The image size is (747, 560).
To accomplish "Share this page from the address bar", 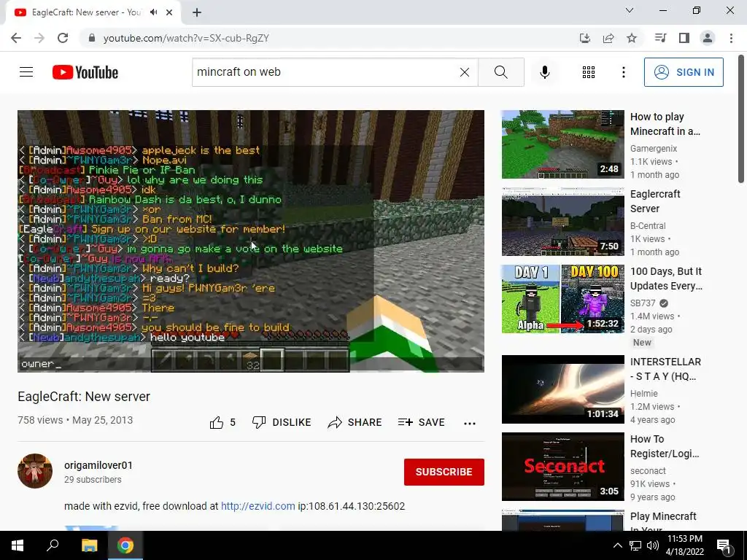I will [x=608, y=38].
